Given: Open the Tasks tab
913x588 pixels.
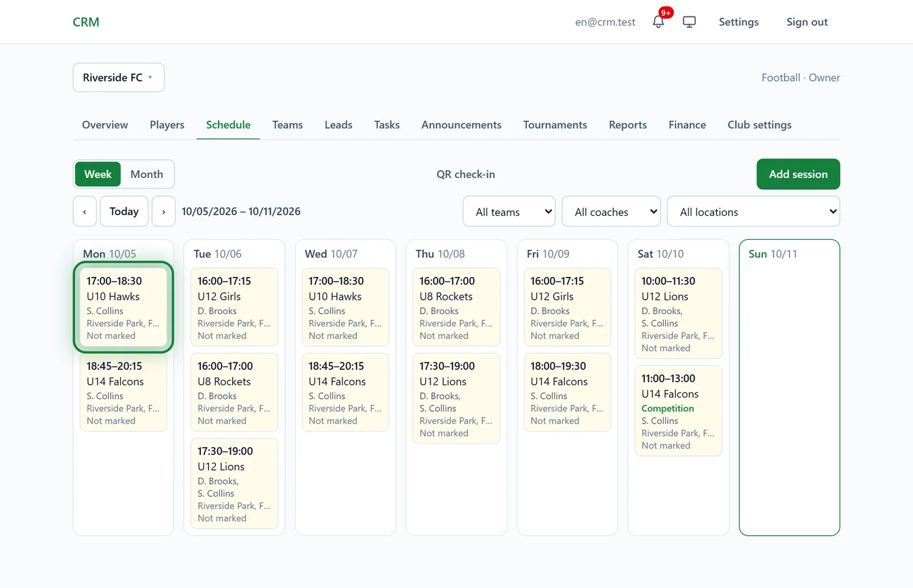Looking at the screenshot, I should point(387,125).
